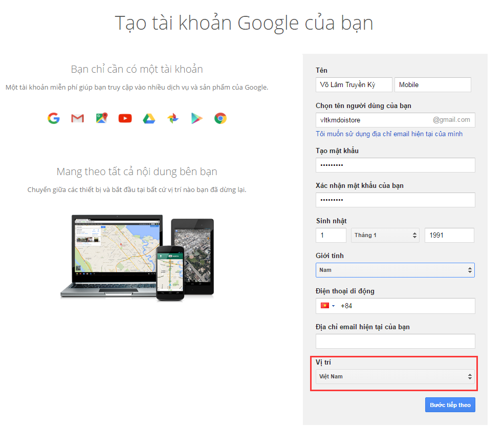Click the 'Xác nhận mật khẩu của bạn' label
504x426 pixels.
pos(359,185)
